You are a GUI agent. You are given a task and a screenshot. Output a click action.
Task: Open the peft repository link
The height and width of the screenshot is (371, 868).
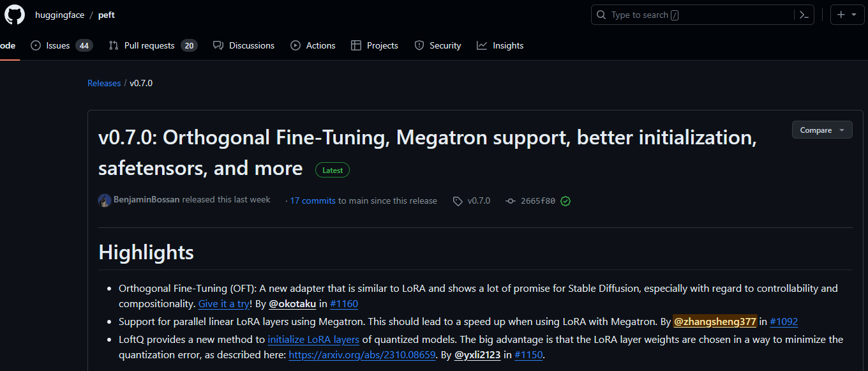(107, 15)
